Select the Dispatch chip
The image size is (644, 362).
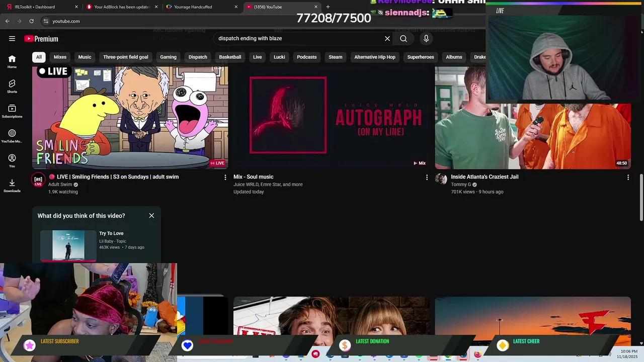click(x=198, y=57)
